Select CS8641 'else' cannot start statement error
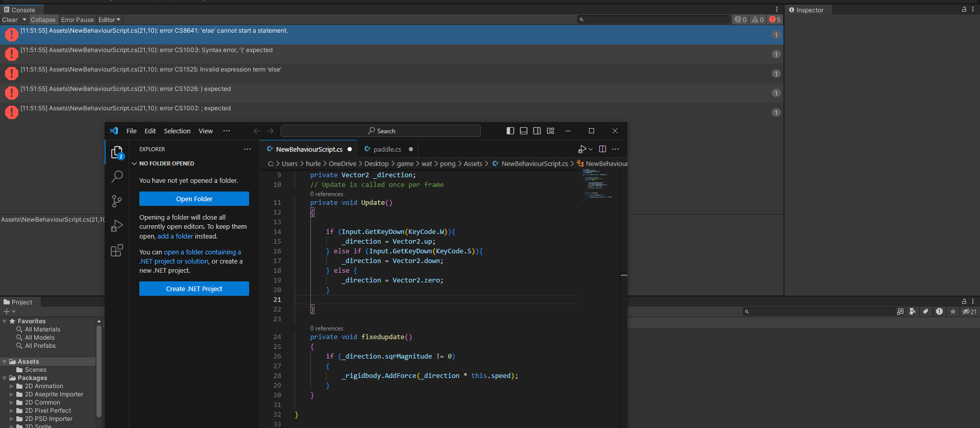 pos(391,35)
